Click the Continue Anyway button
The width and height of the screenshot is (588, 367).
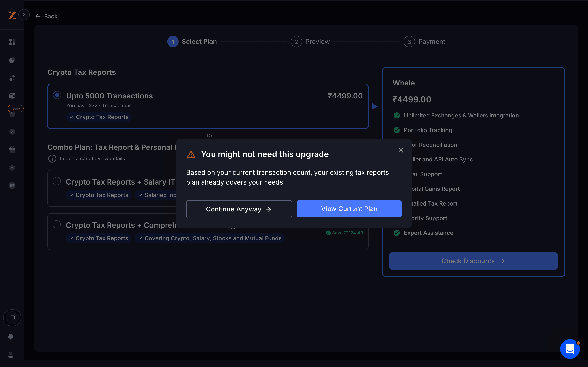tap(239, 209)
